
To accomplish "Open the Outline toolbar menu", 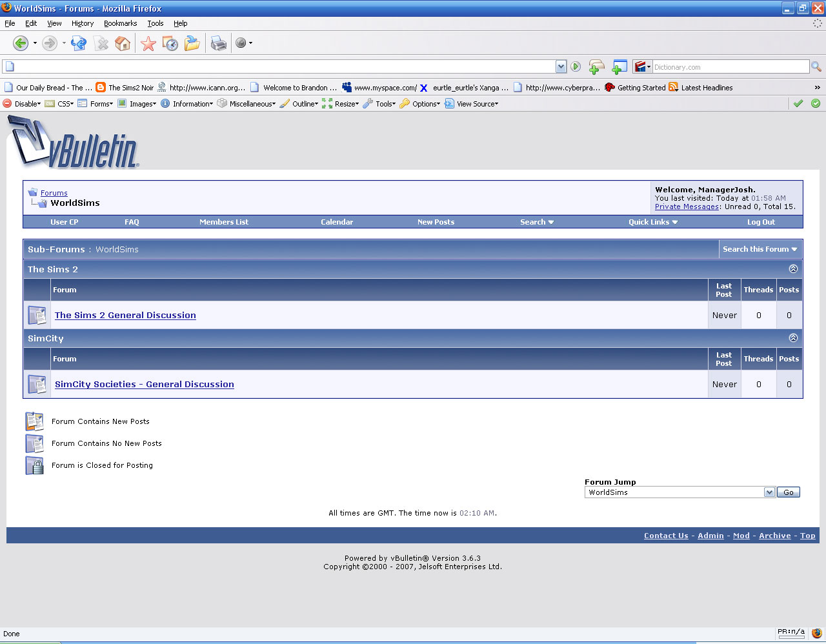I will tap(299, 103).
